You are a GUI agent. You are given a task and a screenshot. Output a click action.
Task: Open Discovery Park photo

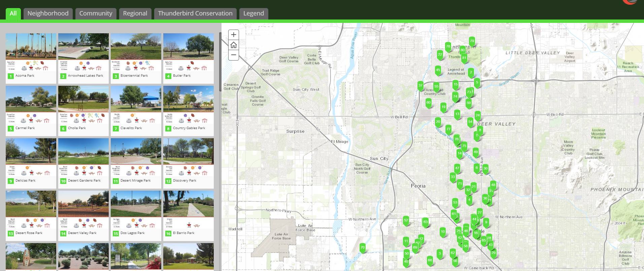pos(189,151)
